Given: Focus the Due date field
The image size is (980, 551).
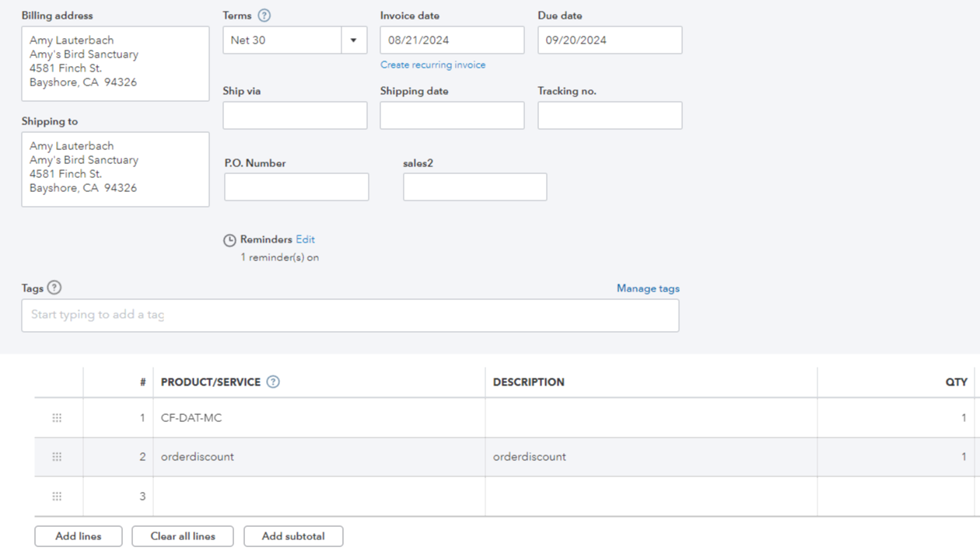Looking at the screenshot, I should point(609,40).
